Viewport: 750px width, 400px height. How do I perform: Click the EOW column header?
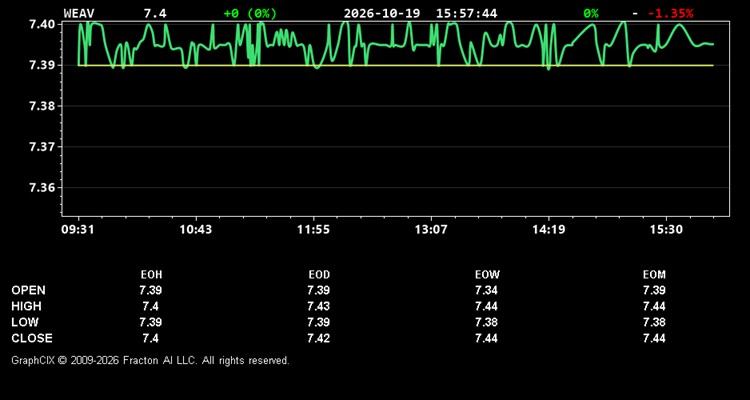[x=487, y=275]
